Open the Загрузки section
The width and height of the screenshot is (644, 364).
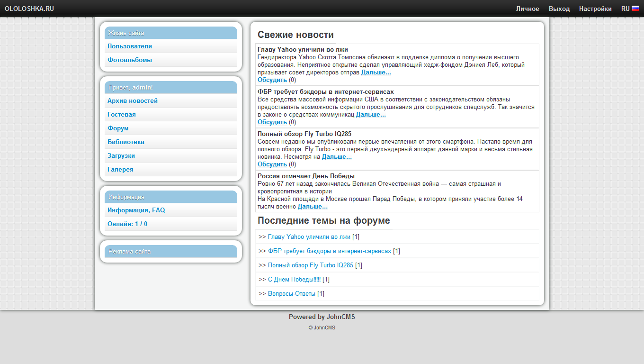(121, 156)
